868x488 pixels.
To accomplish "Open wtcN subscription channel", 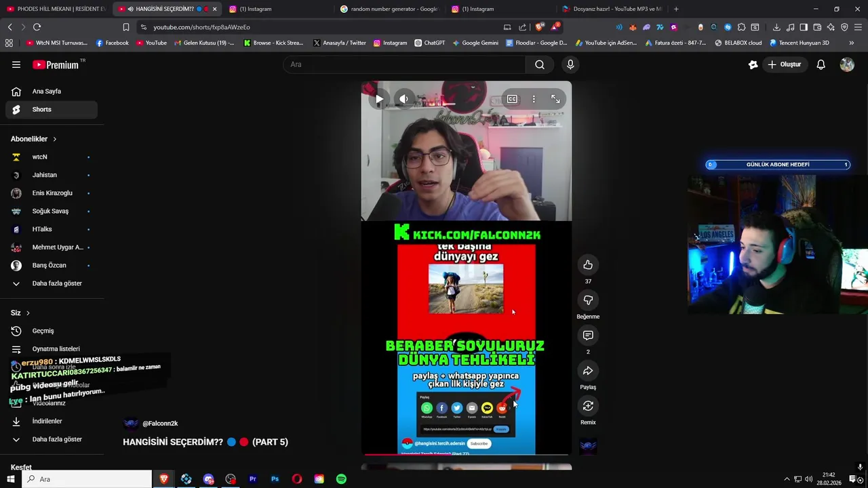I will pos(52,157).
